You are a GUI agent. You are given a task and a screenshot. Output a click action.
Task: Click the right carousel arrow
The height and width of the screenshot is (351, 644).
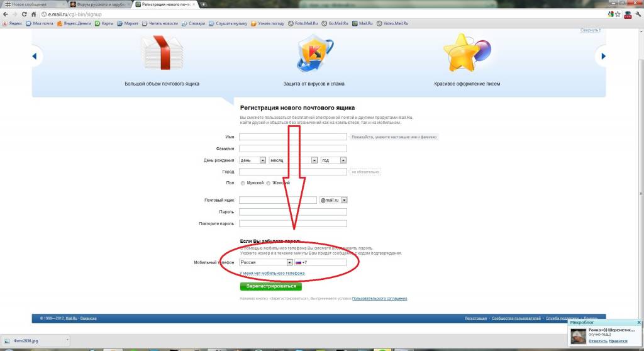tap(603, 57)
